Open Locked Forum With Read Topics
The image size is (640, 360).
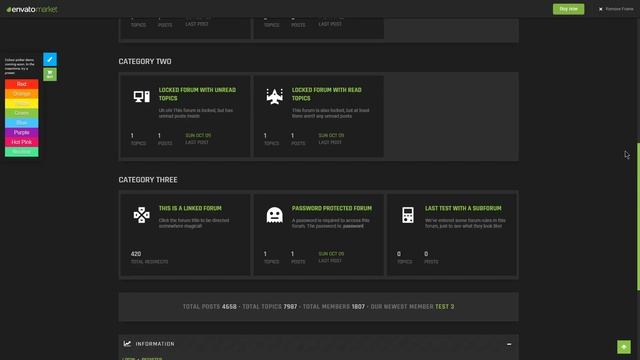click(x=327, y=94)
